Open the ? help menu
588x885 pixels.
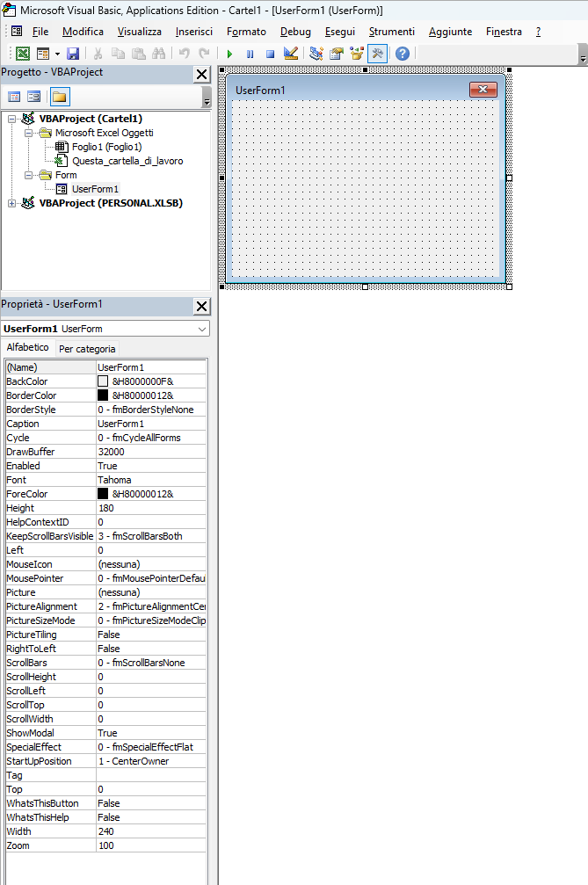(x=539, y=32)
